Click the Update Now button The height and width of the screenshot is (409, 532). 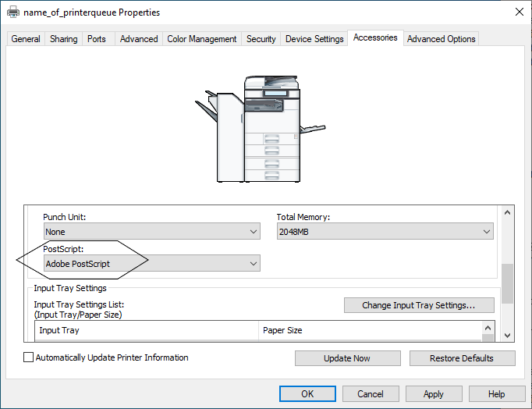pyautogui.click(x=347, y=358)
